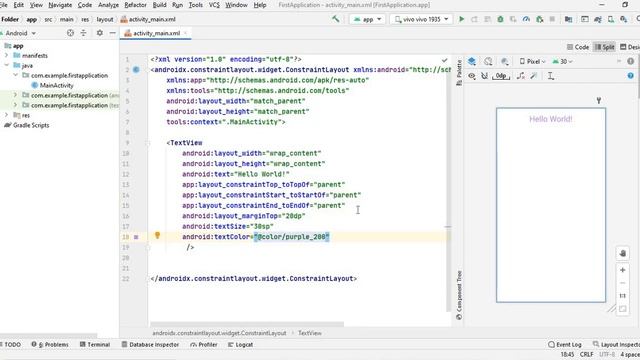
Task: Expand the res folder
Action: coord(6,115)
